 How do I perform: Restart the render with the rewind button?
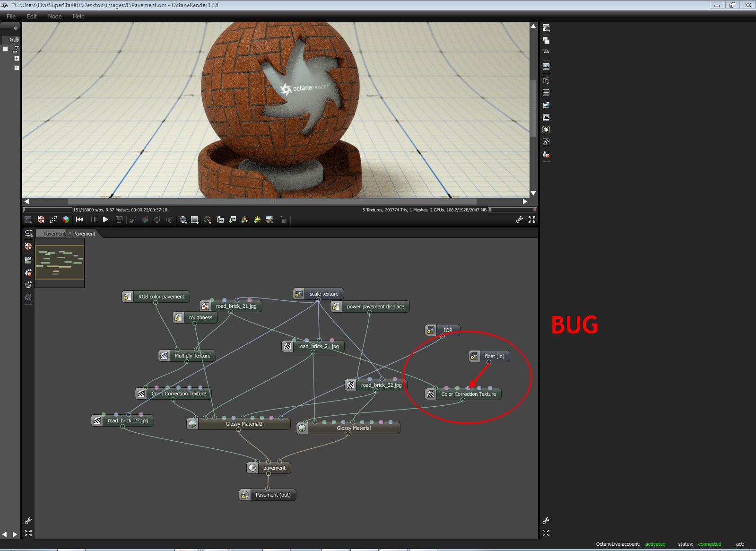(79, 219)
